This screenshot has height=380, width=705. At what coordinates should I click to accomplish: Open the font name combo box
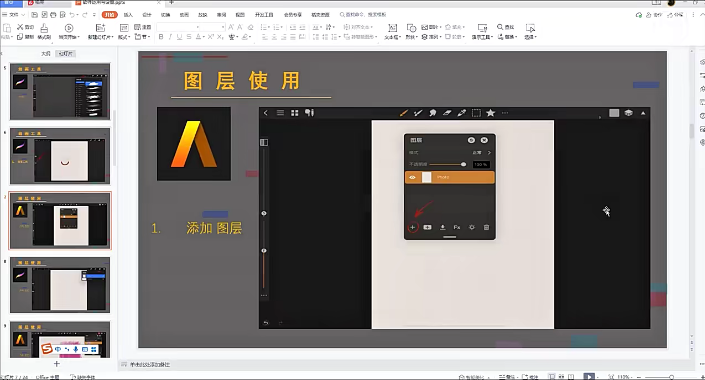tap(178, 27)
